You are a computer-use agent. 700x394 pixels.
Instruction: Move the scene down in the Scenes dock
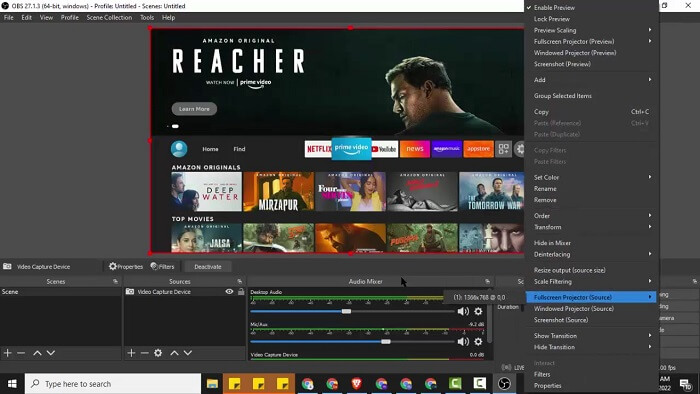51,353
